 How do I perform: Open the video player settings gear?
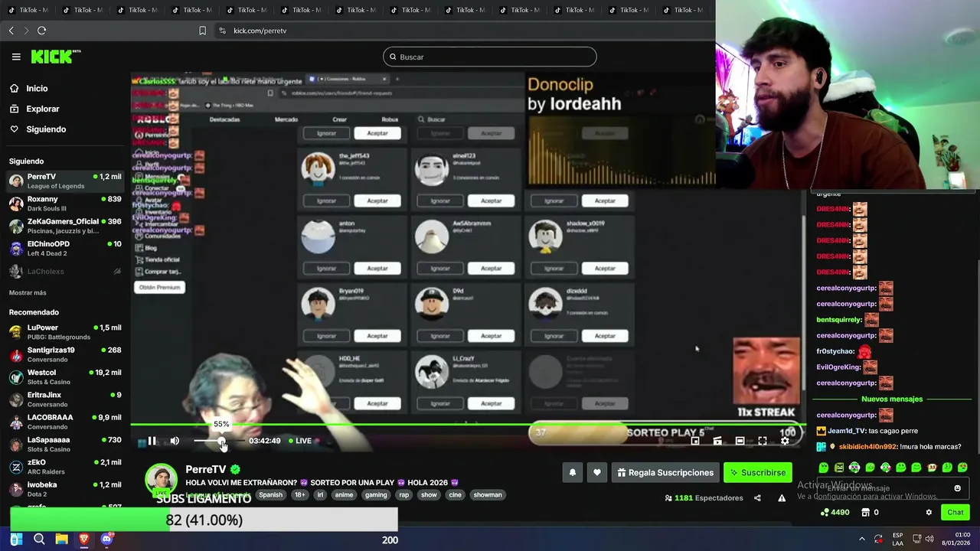[x=785, y=441]
